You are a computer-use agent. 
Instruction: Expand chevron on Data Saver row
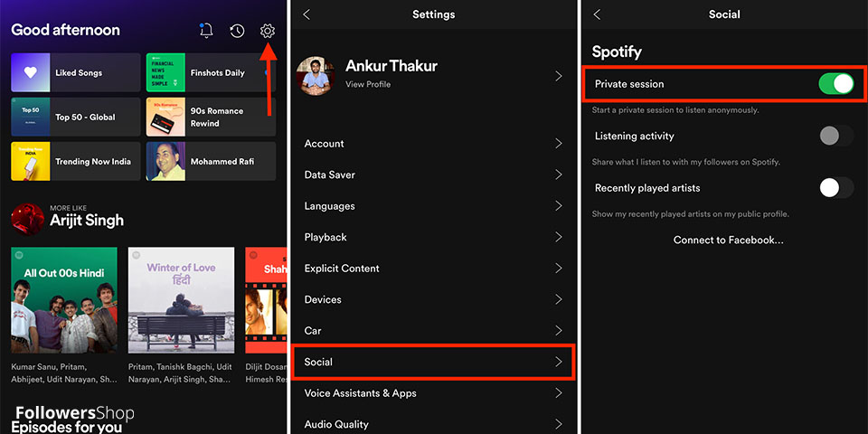pos(559,175)
